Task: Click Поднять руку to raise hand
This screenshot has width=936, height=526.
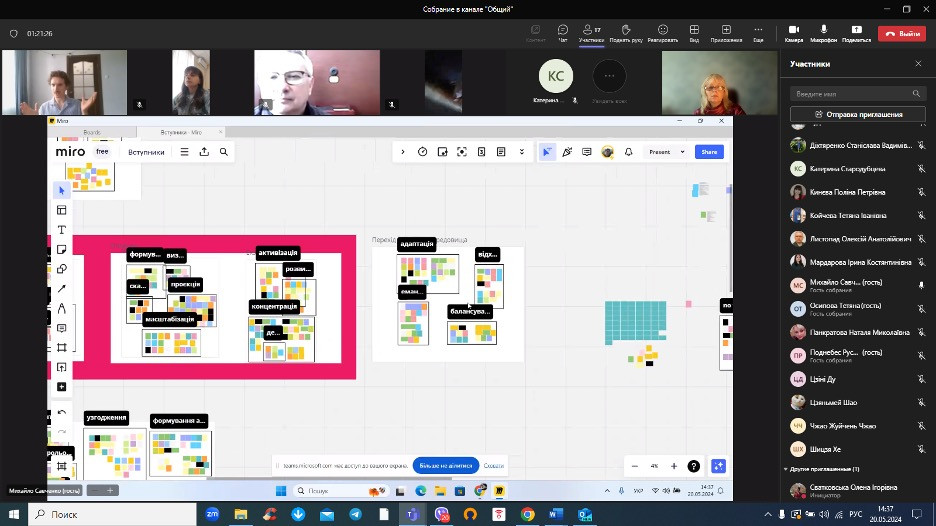Action: pyautogui.click(x=625, y=32)
